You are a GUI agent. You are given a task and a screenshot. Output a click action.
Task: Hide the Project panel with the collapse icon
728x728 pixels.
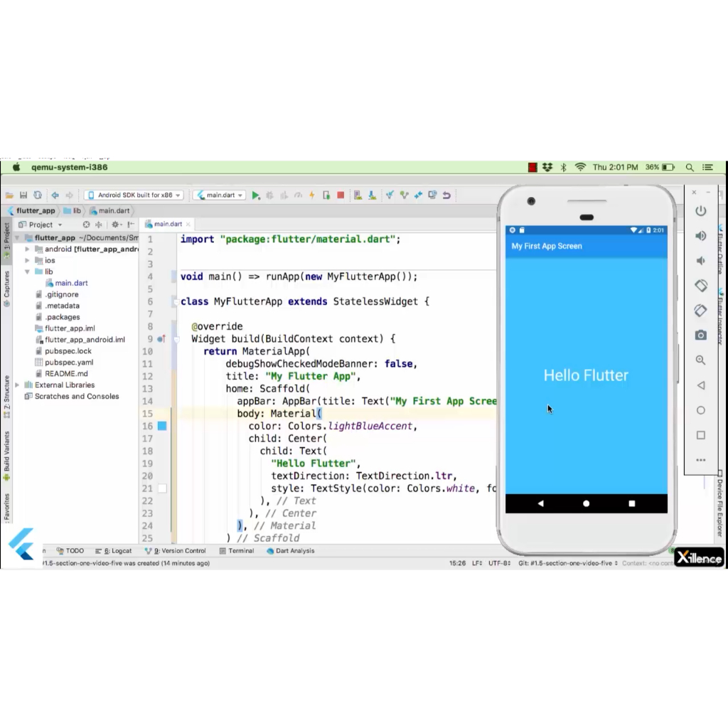point(131,225)
